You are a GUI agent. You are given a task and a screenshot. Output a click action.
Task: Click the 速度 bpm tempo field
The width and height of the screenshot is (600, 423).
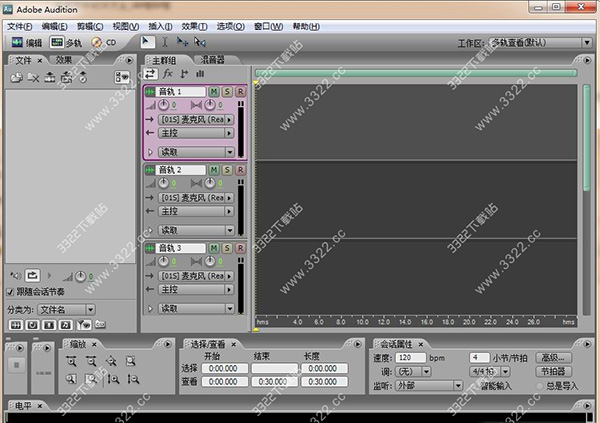(407, 357)
